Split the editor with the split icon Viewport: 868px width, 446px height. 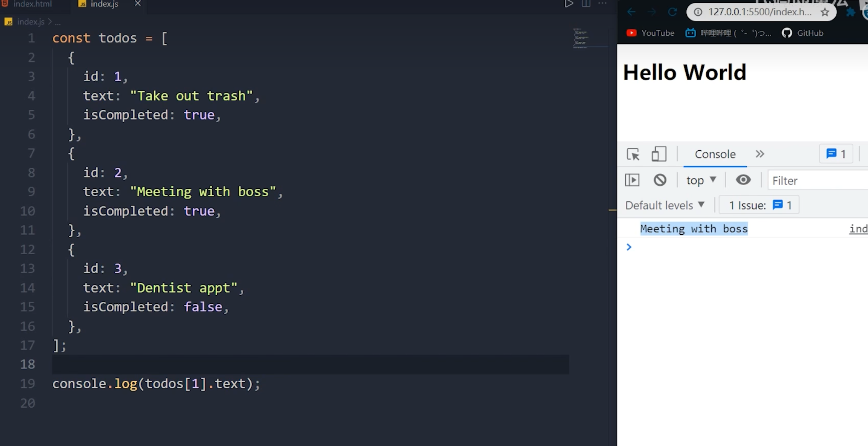(x=586, y=4)
